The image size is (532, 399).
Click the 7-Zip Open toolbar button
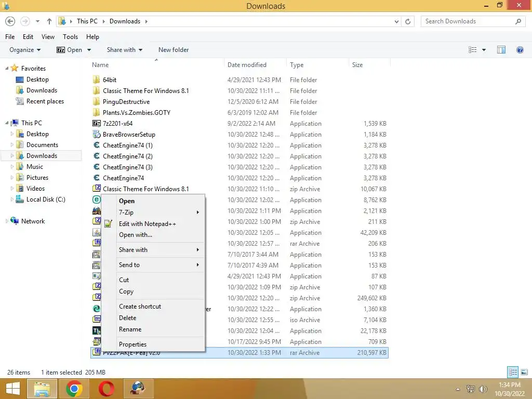click(70, 50)
